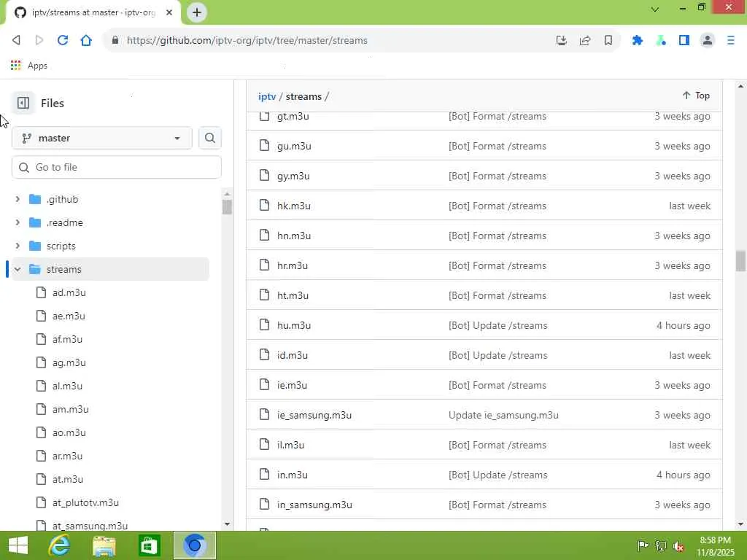Viewport: 747px width, 560px height.
Task: Click the main page scrollbar thumb
Action: tap(740, 260)
